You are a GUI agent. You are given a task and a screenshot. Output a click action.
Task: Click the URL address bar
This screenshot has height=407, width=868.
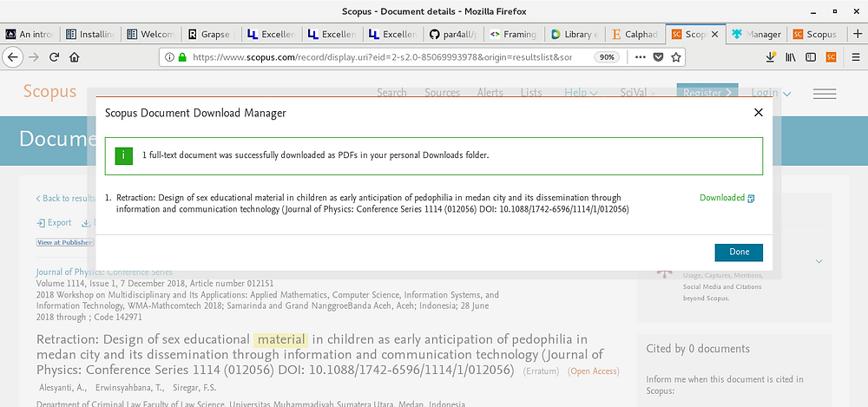pos(382,57)
